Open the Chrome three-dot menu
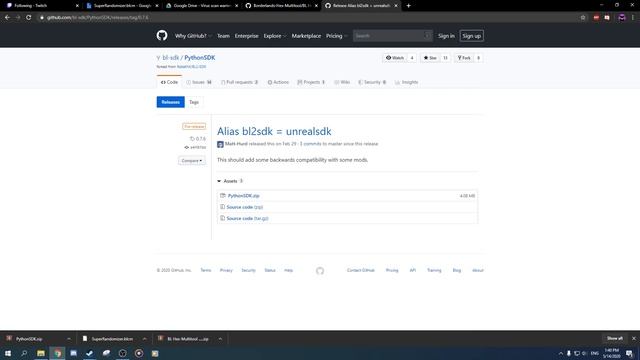640x360 pixels. [x=633, y=18]
